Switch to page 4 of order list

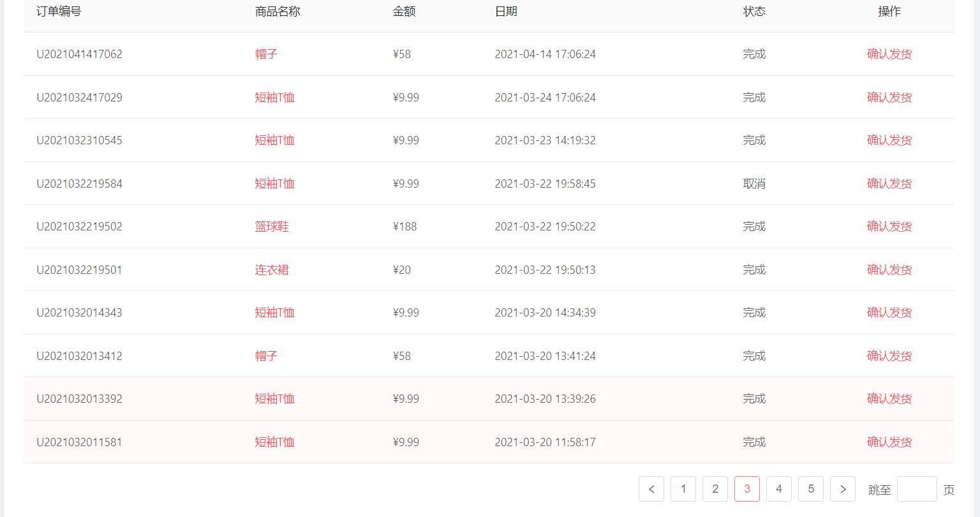[x=779, y=489]
